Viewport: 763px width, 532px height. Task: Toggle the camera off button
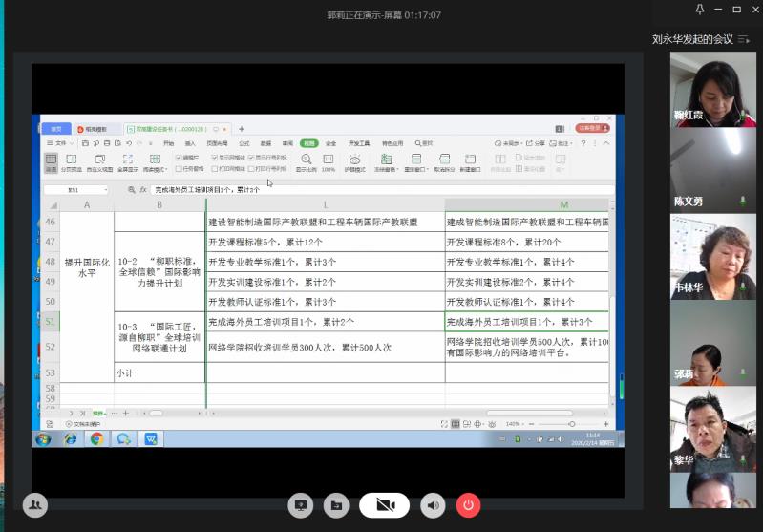[x=385, y=505]
